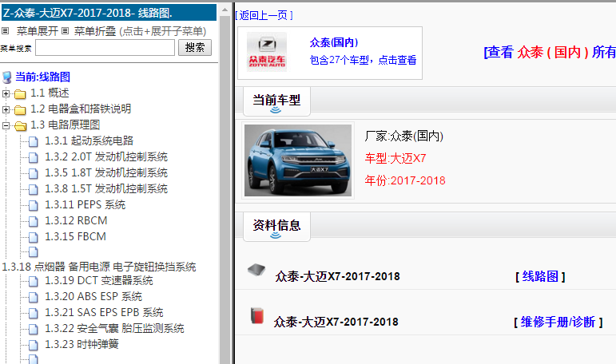
Task: Select 1.3.15 FBCM tree item
Action: [75, 236]
